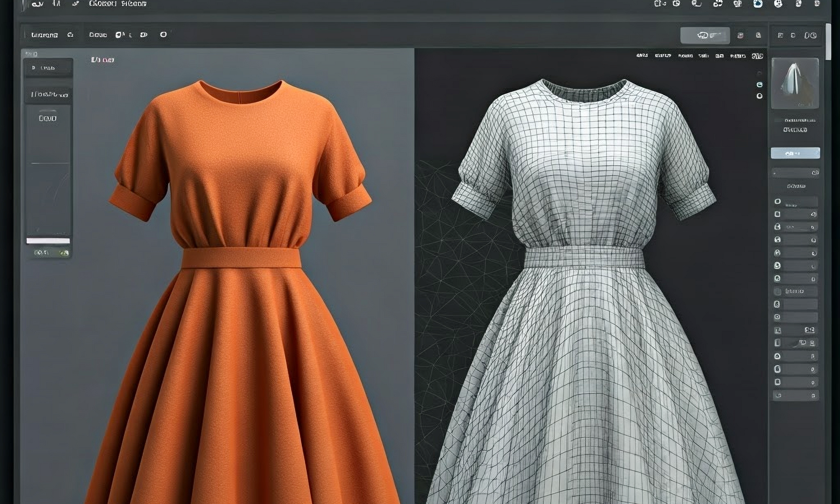Click the white ring icon below the teal arrow icon
This screenshot has height=504, width=840.
[x=759, y=96]
